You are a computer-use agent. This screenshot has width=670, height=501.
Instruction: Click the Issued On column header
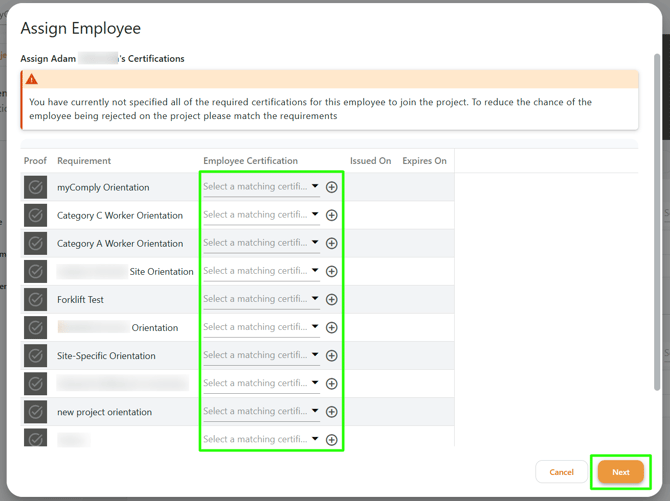[370, 161]
